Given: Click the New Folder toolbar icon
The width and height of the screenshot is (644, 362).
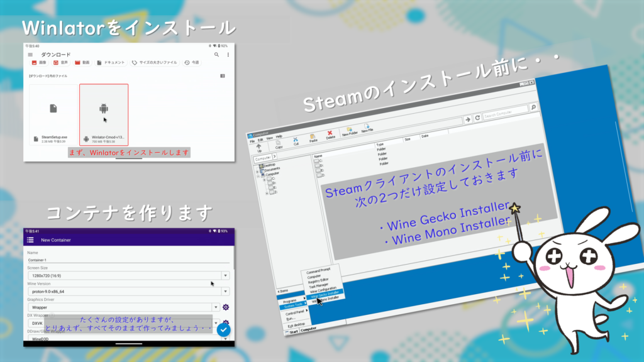Looking at the screenshot, I should [x=350, y=131].
